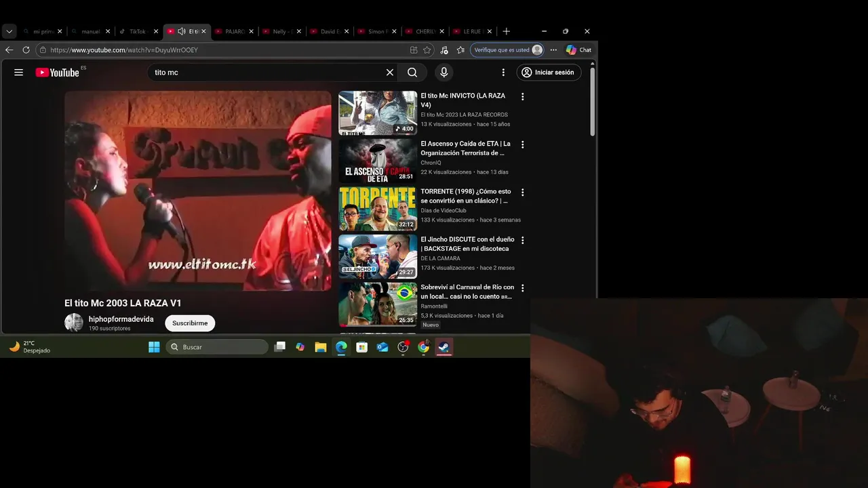Clear the 'tito mc' search text

click(x=390, y=73)
